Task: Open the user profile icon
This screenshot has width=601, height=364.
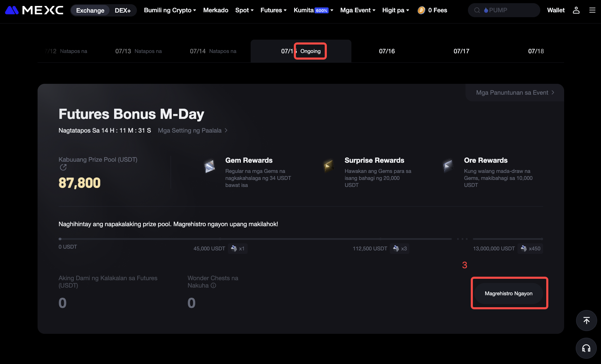Action: coord(576,10)
